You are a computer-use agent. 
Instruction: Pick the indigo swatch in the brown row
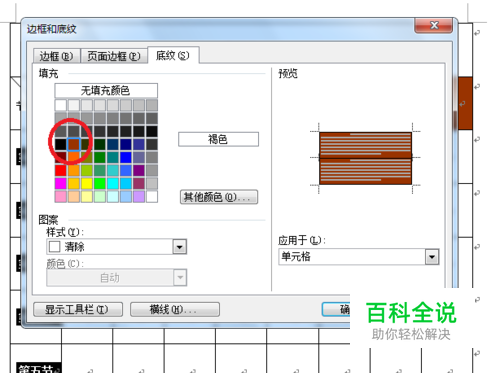click(139, 144)
